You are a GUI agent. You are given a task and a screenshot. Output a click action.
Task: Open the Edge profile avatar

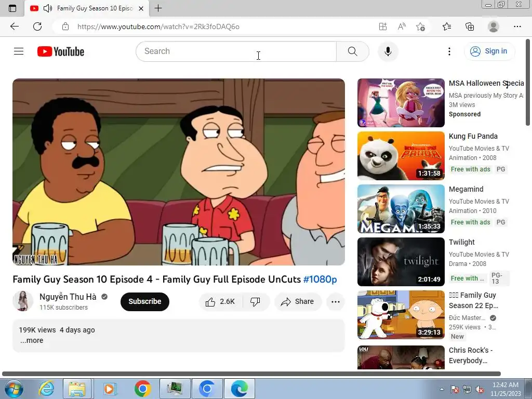pyautogui.click(x=493, y=26)
